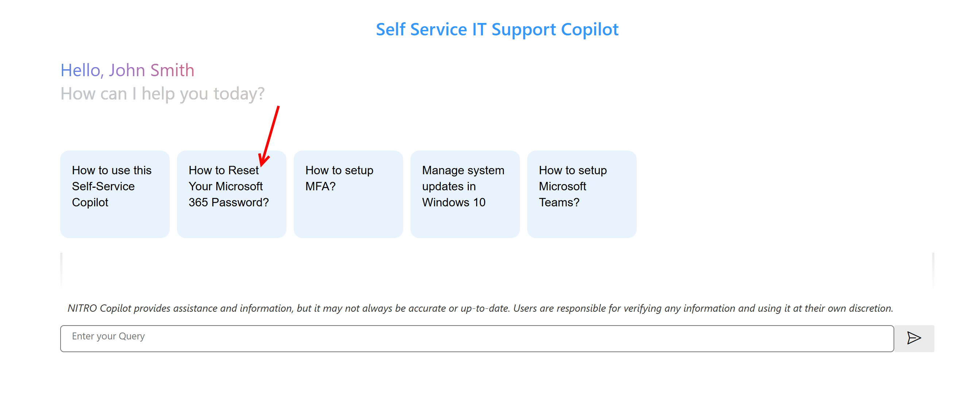Select the Reset Your Microsoft 365 Password card
The image size is (980, 393).
pyautogui.click(x=231, y=194)
